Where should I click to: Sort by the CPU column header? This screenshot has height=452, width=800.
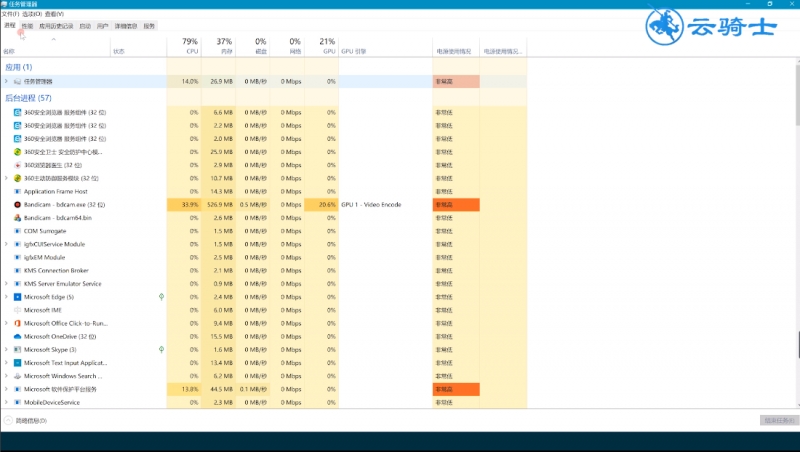[184, 46]
